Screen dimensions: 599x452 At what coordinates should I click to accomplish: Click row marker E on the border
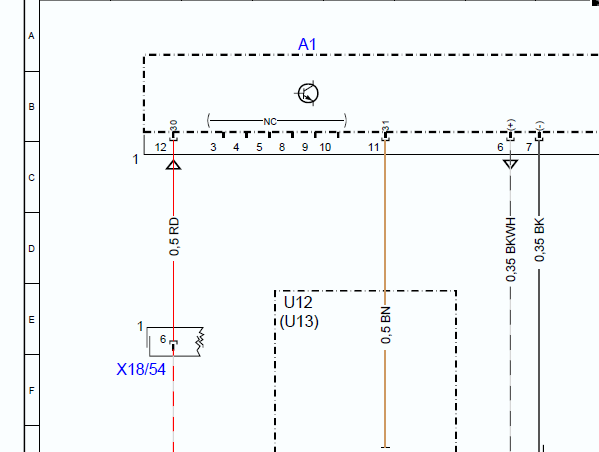(31, 320)
